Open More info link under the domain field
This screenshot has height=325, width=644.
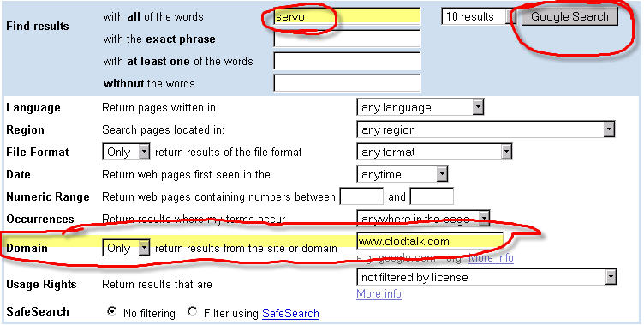(x=492, y=258)
